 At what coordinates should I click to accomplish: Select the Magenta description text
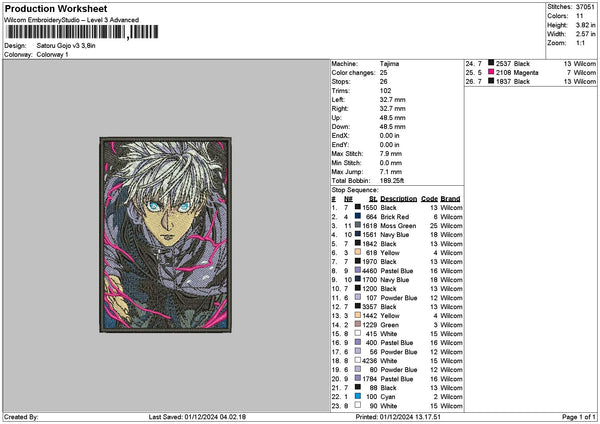[526, 73]
